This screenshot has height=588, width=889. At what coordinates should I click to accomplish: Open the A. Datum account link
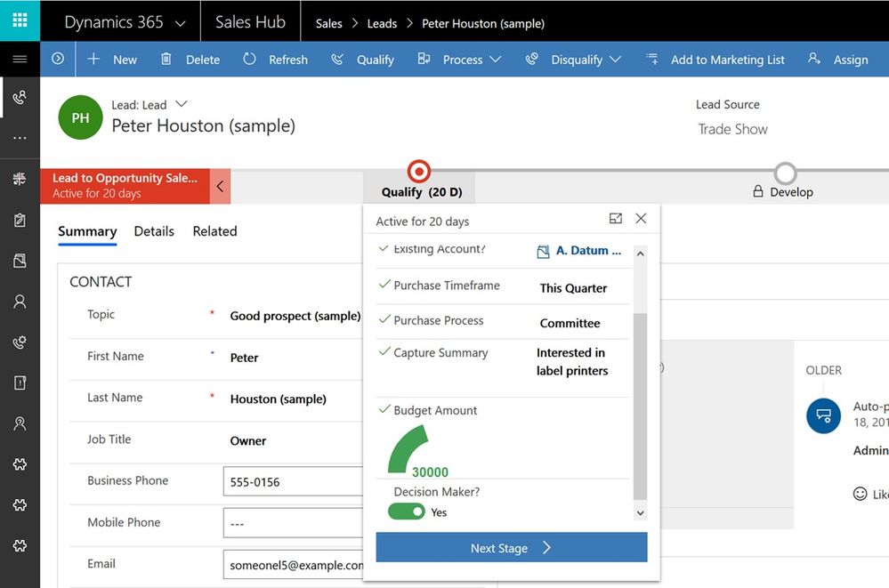pyautogui.click(x=589, y=251)
